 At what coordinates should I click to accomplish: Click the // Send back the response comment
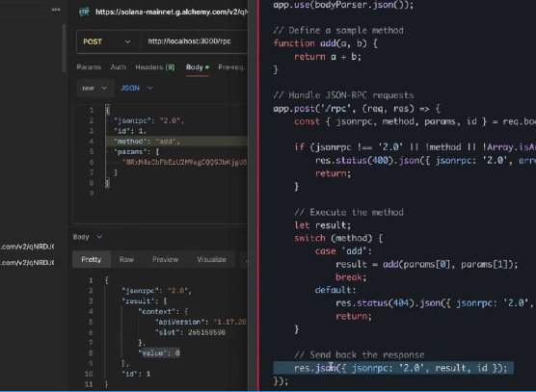(360, 354)
